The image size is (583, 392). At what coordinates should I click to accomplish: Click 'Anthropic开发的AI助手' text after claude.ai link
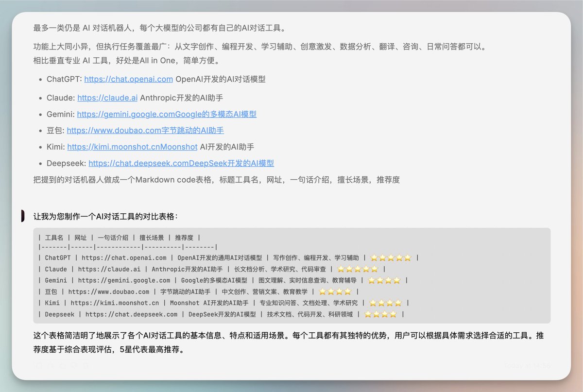point(181,98)
